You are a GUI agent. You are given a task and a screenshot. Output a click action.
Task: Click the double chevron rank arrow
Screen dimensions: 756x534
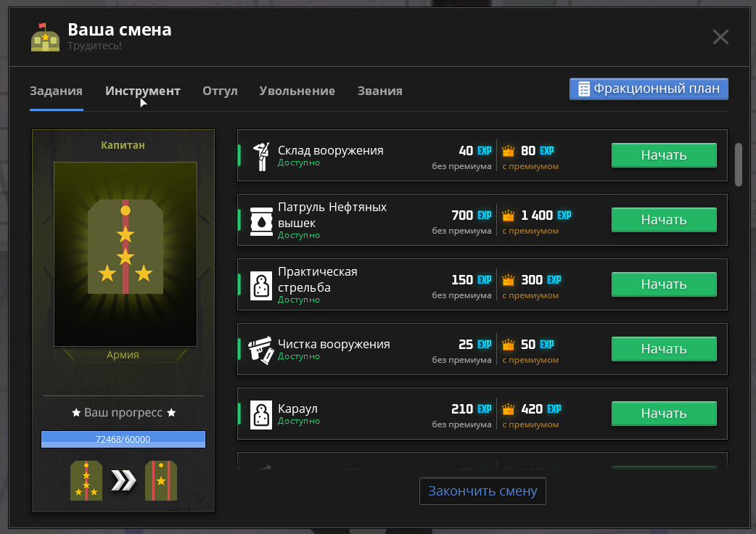tap(123, 481)
